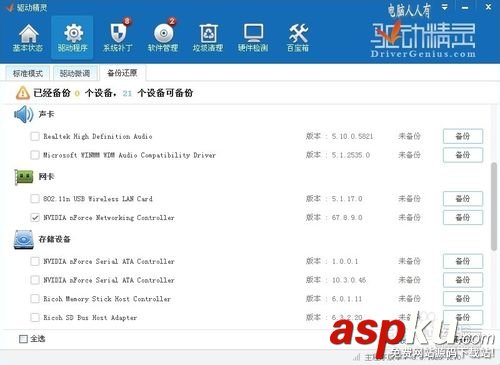Image resolution: width=500 pixels, height=365 pixels.
Task: Click the vertical scrollbar thumb
Action: click(494, 206)
